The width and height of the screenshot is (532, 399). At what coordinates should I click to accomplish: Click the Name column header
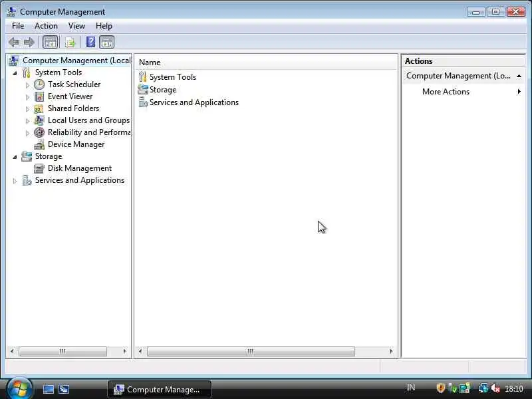(x=150, y=63)
